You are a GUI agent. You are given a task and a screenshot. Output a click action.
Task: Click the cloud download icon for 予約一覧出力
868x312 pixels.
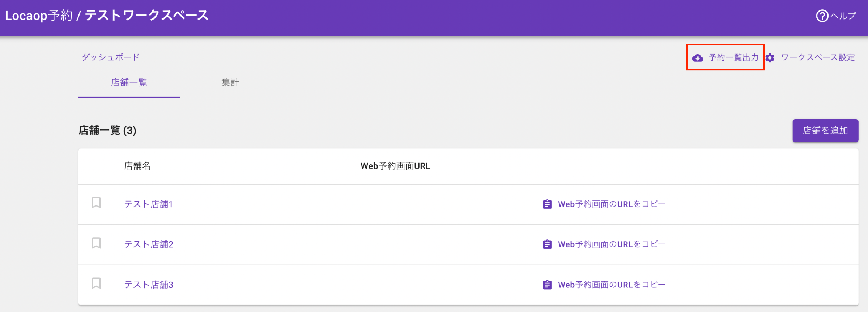click(698, 58)
